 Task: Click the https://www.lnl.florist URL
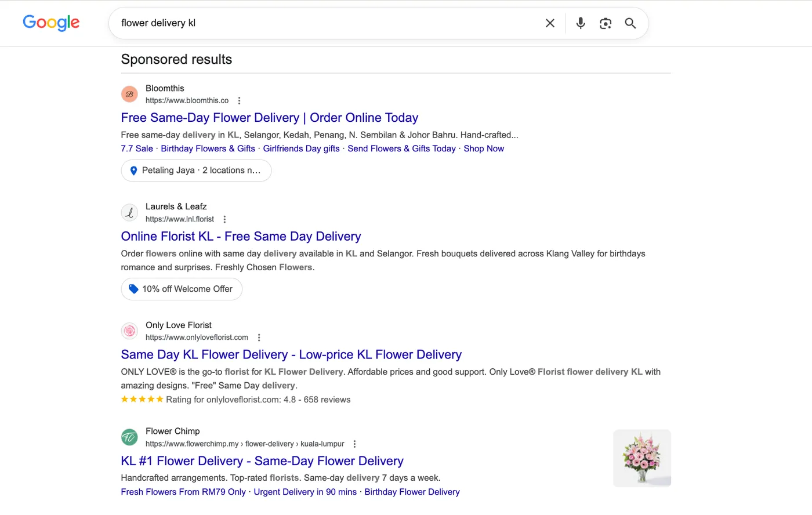[180, 219]
